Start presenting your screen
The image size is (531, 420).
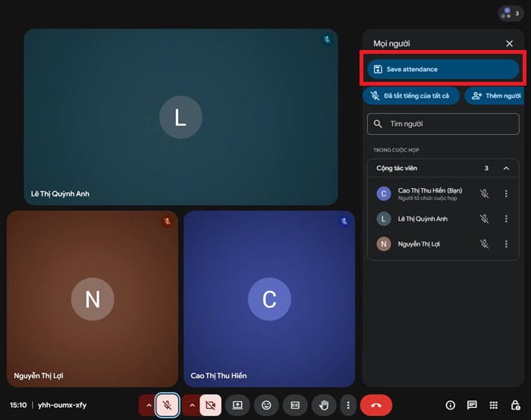(x=237, y=405)
